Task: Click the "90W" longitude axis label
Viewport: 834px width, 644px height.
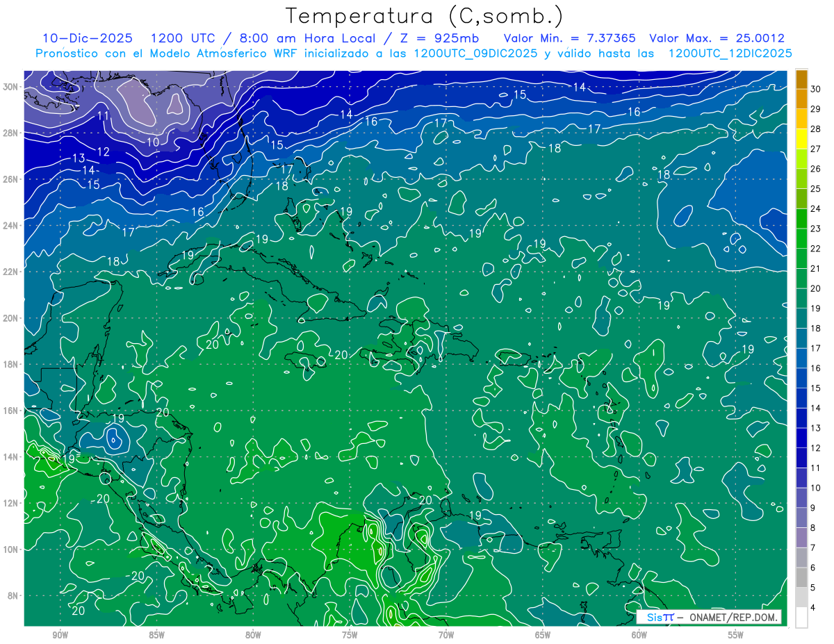Action: (x=60, y=635)
